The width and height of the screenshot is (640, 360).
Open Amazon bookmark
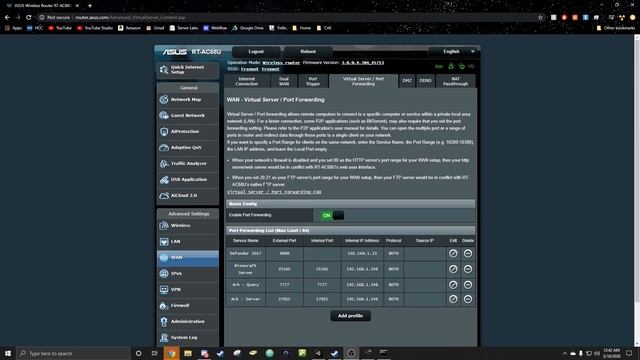[x=129, y=28]
